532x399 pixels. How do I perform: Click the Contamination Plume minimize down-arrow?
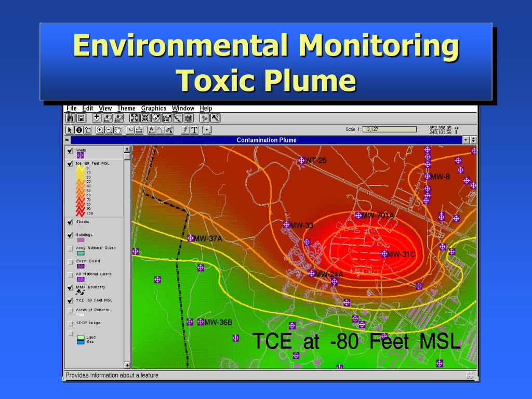466,140
